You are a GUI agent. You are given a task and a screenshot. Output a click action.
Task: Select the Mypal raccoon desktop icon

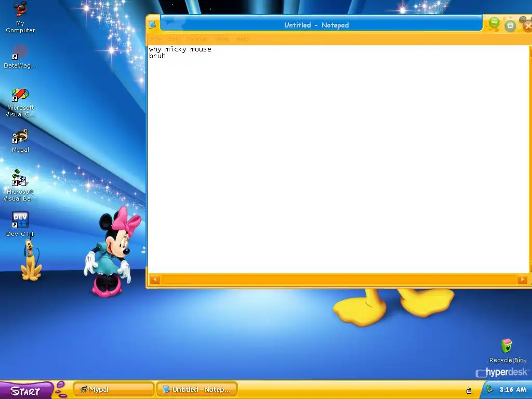click(20, 141)
